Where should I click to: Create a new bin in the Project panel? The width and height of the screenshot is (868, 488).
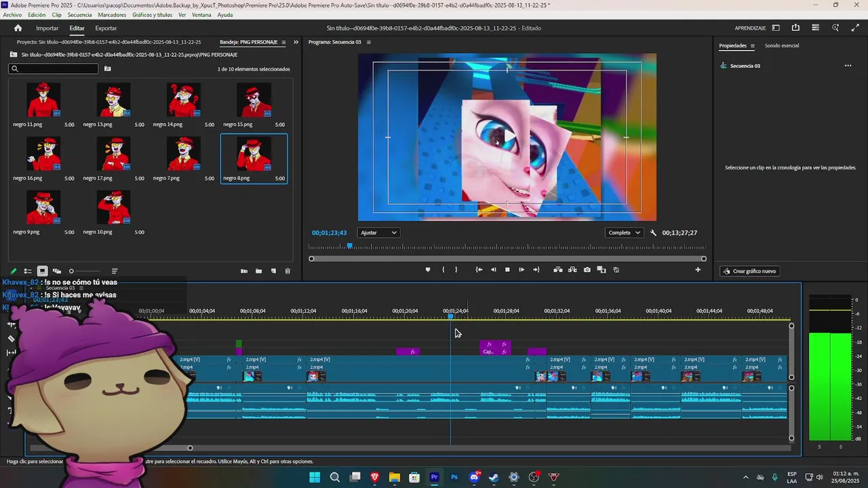(x=258, y=271)
